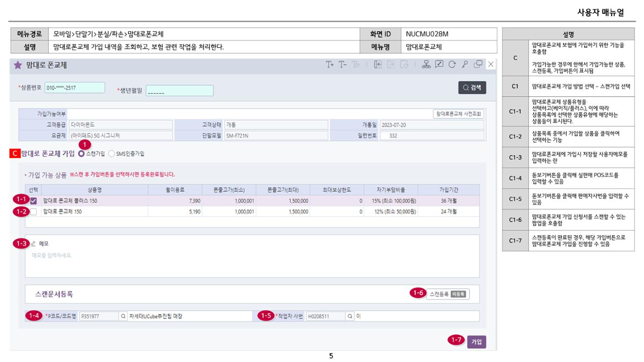Viewport: 644px width, 362px height.
Task: Click the greyed panel reset icon
Action: point(404,65)
